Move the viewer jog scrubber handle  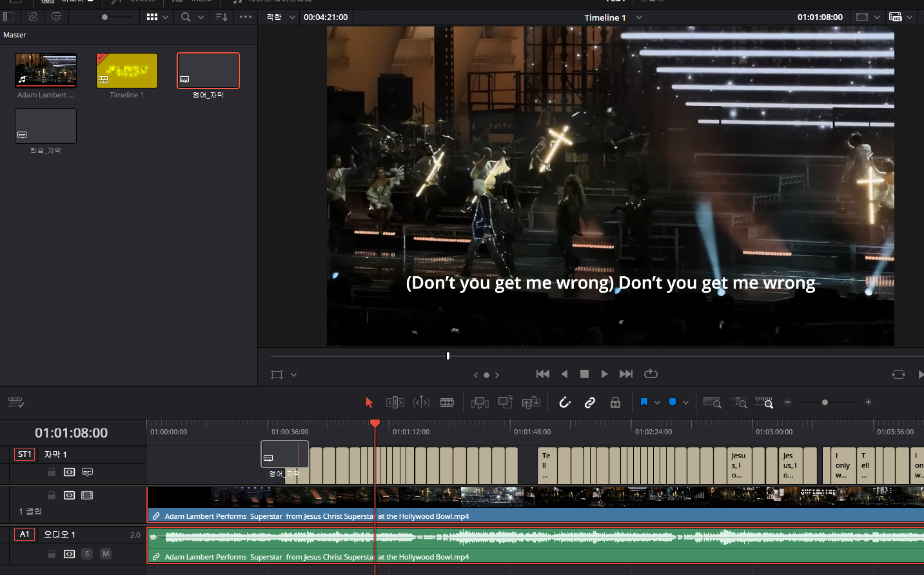point(448,356)
